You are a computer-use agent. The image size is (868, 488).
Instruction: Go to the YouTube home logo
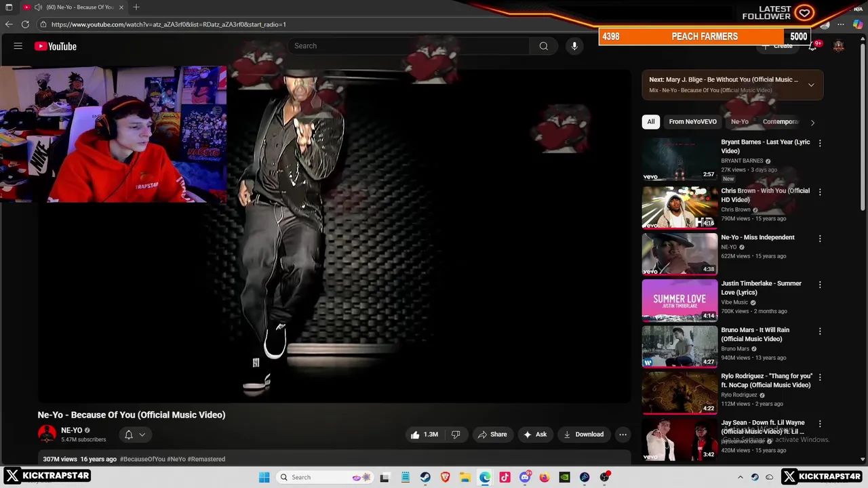(x=56, y=46)
